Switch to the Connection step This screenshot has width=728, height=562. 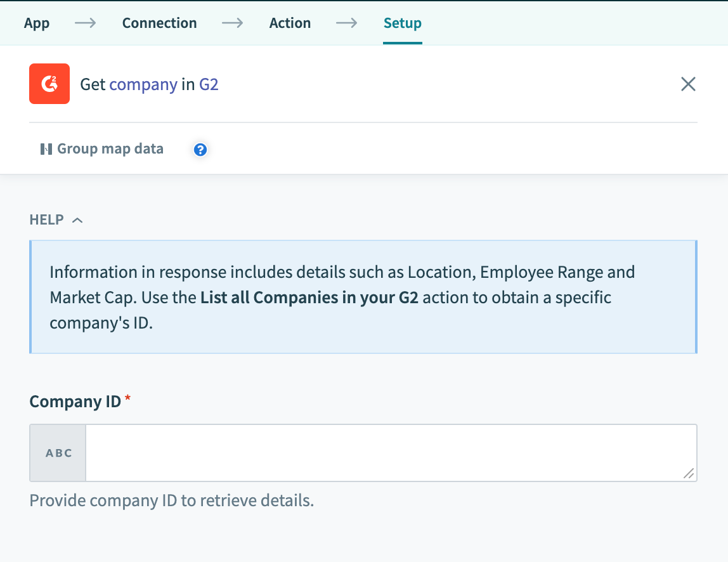(159, 23)
